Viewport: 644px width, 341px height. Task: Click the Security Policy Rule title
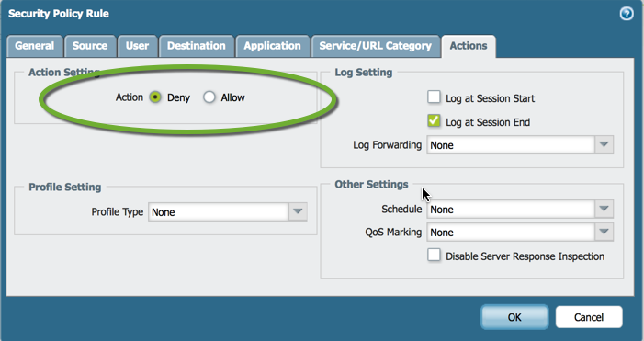click(59, 14)
